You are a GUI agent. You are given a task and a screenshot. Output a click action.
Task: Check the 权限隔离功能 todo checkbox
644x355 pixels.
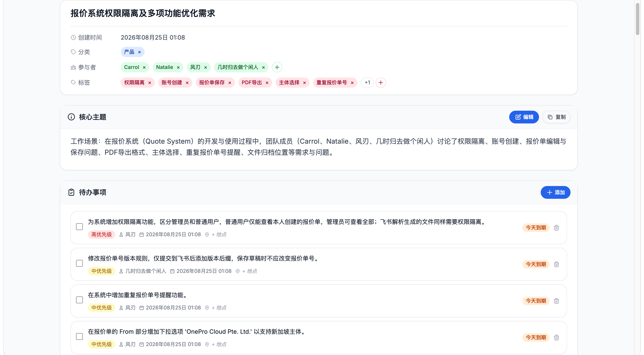(x=79, y=227)
